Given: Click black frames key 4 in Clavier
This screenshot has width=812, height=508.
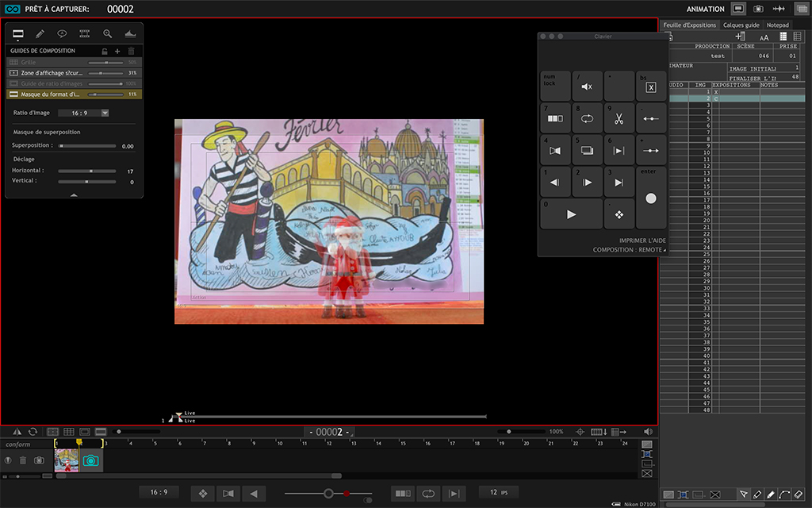Looking at the screenshot, I should pyautogui.click(x=555, y=150).
